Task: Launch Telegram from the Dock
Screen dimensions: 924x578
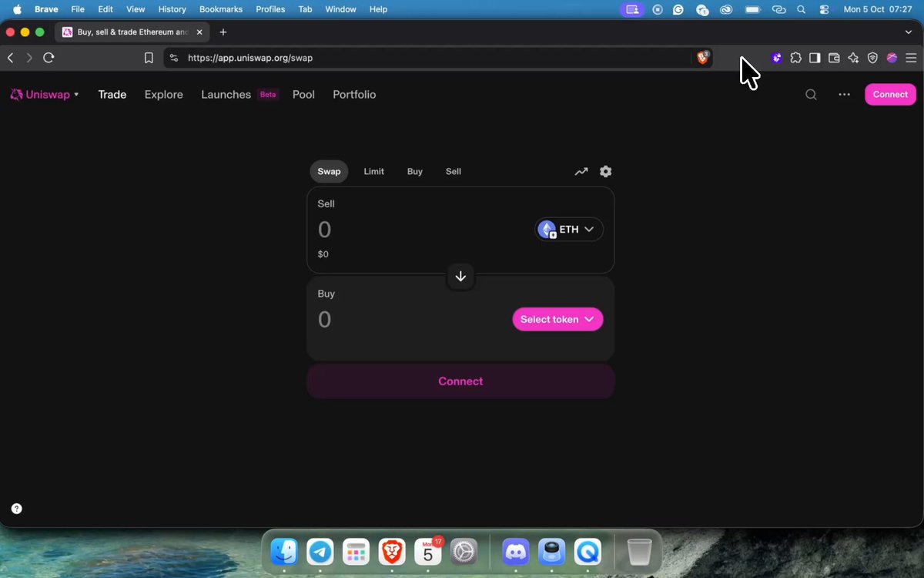Action: tap(320, 552)
